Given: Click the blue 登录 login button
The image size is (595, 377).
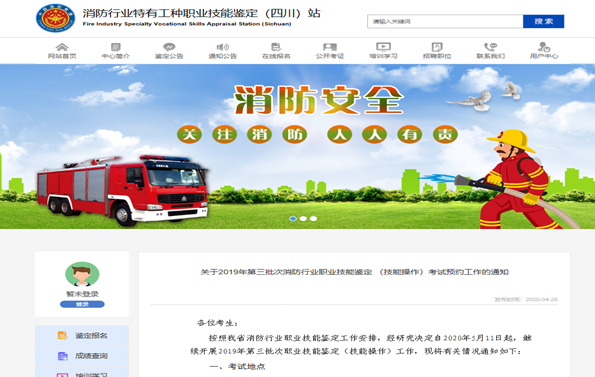Looking at the screenshot, I should coord(82,304).
